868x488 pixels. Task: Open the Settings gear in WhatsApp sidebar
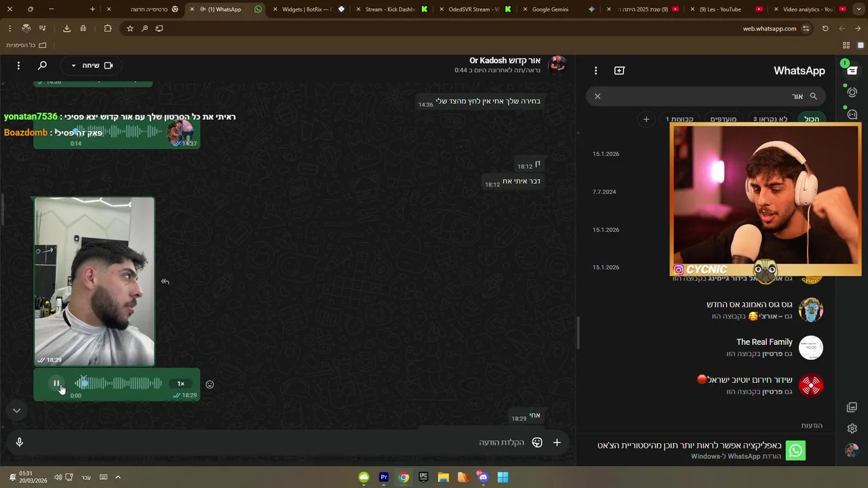[852, 428]
